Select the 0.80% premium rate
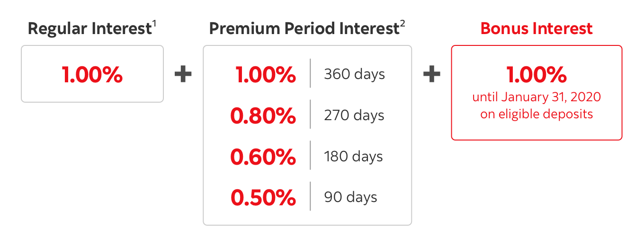This screenshot has height=246, width=644. pos(263,115)
